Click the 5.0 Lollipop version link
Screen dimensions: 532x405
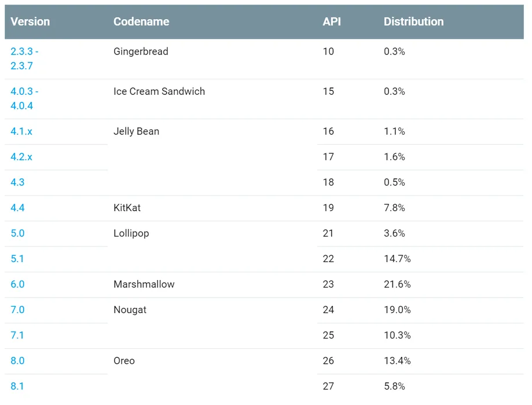(17, 233)
